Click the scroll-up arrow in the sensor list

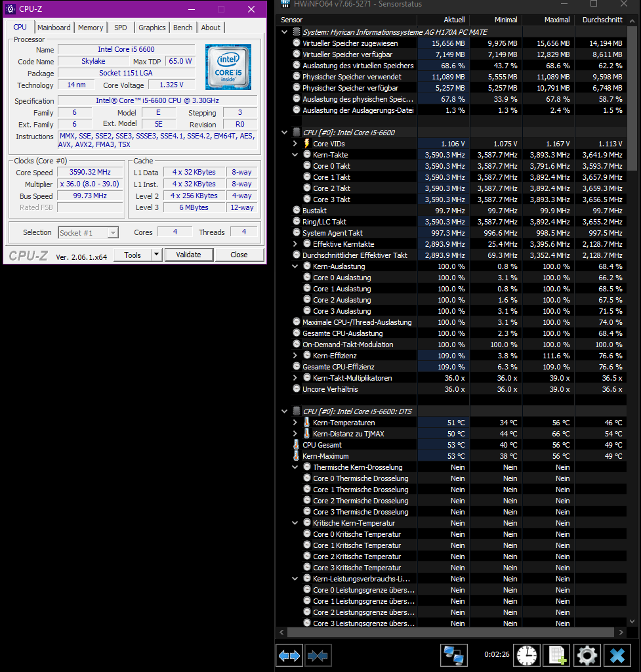point(632,20)
